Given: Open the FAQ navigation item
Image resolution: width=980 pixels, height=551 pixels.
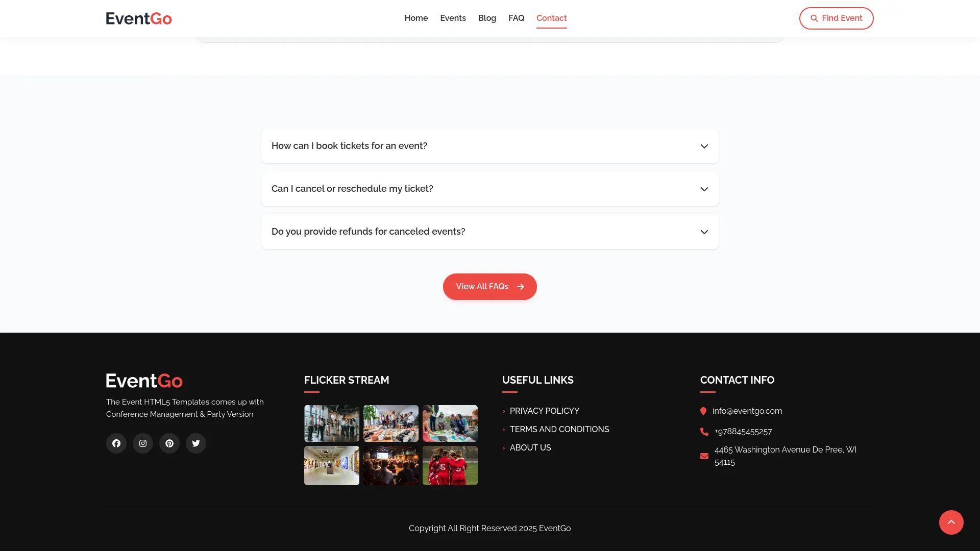Looking at the screenshot, I should pos(516,18).
